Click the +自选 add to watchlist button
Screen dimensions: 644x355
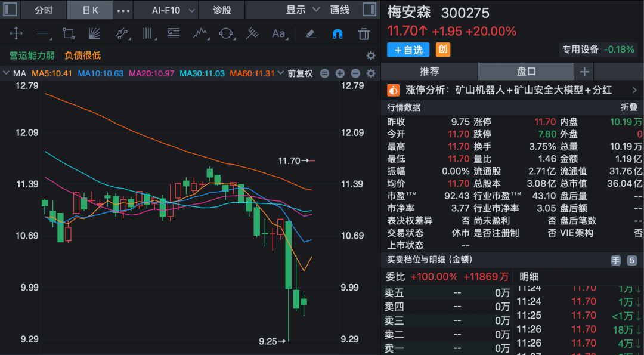tap(408, 50)
